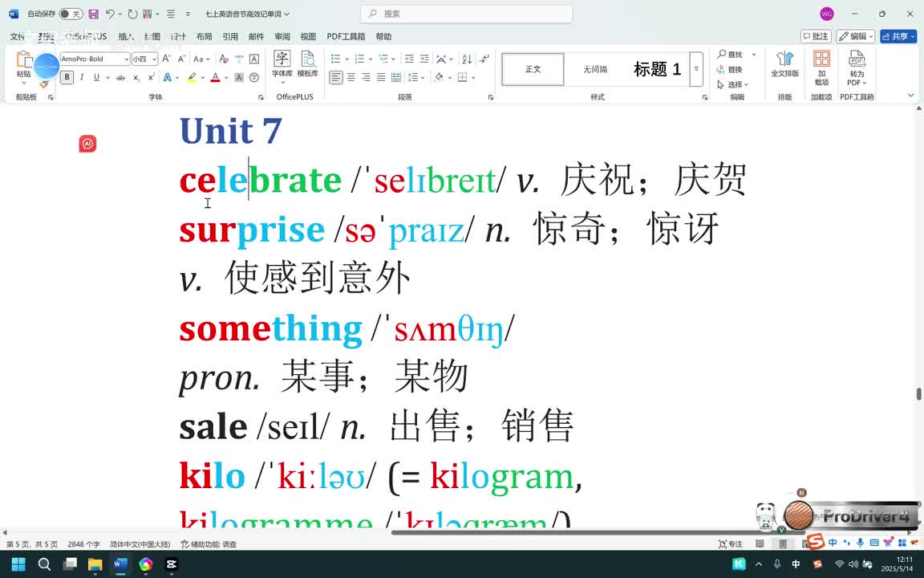Toggle Show paragraph marks icon
The image size is (924, 578).
click(x=484, y=59)
